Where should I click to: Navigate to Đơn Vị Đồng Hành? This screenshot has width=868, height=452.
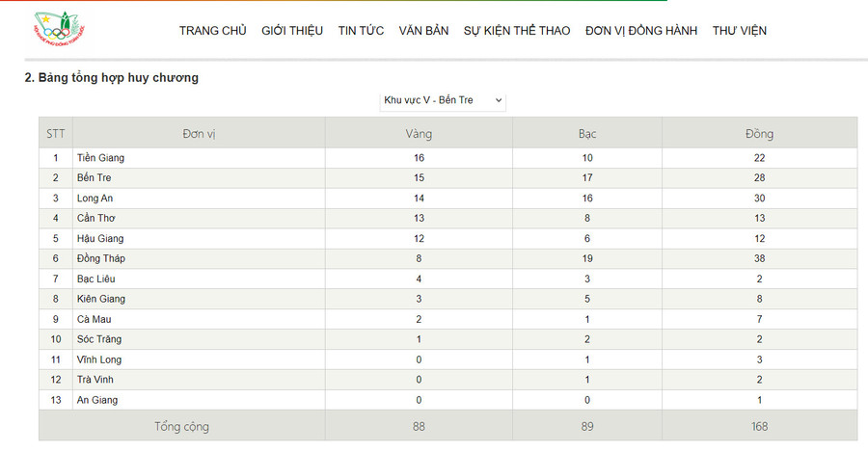pyautogui.click(x=641, y=31)
